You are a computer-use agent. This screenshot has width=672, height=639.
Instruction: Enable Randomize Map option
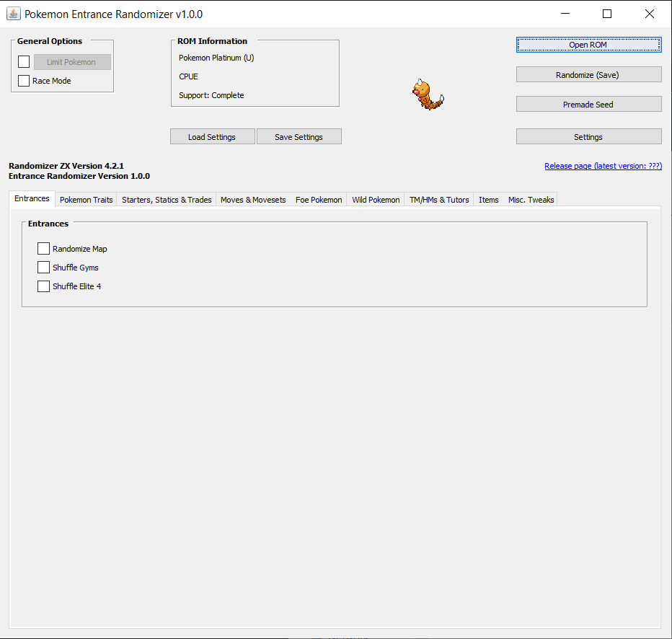point(43,248)
